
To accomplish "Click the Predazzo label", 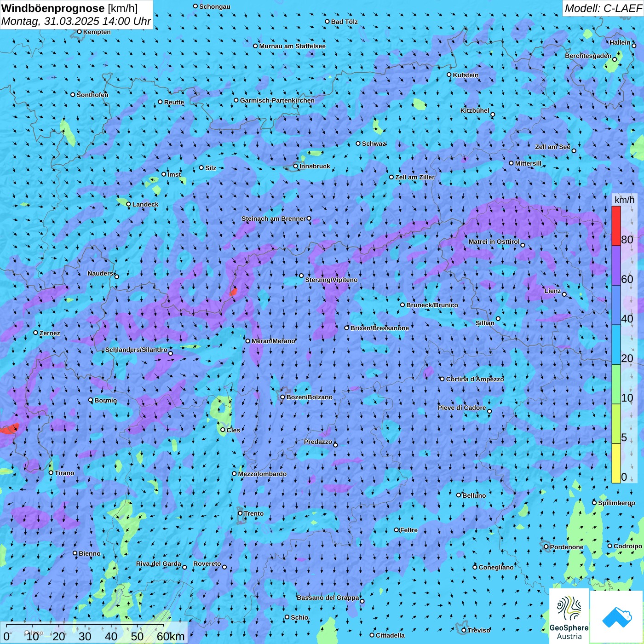I will [x=318, y=442].
